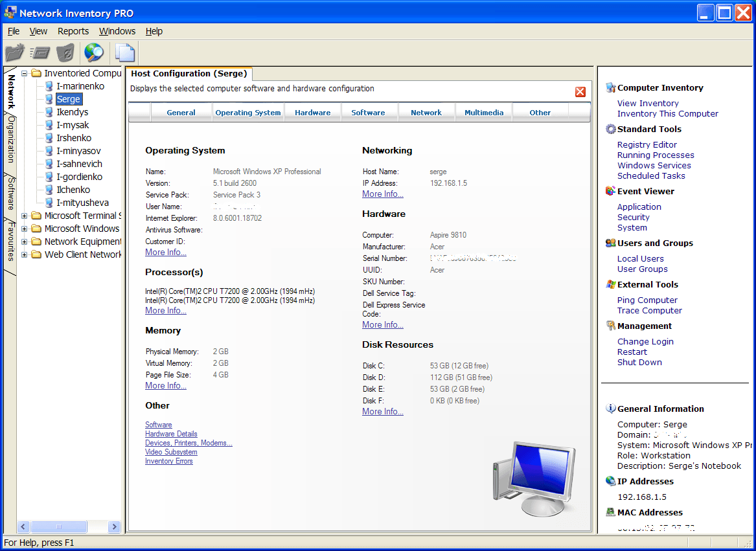Image resolution: width=756 pixels, height=551 pixels.
Task: Click the Users and Groups icon
Action: tap(609, 243)
